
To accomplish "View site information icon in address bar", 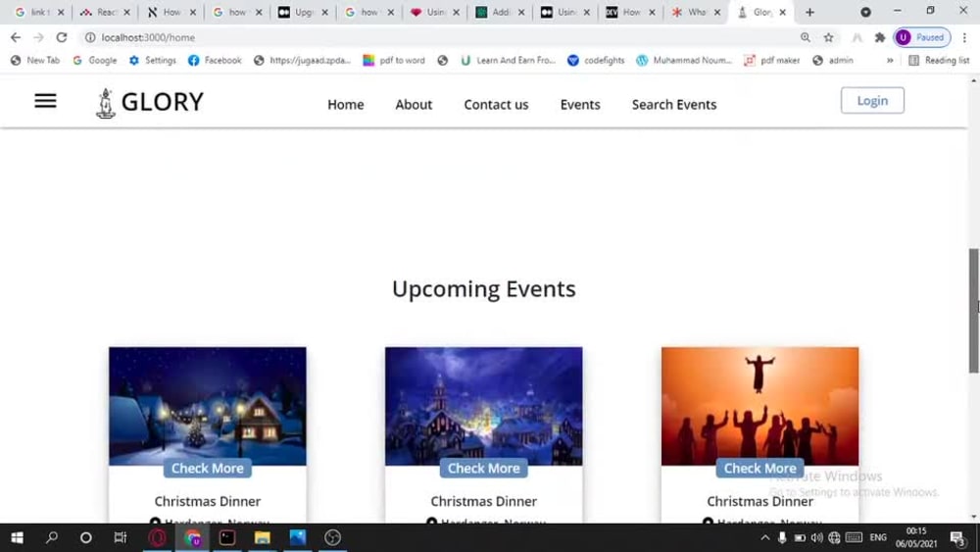I will coord(90,37).
